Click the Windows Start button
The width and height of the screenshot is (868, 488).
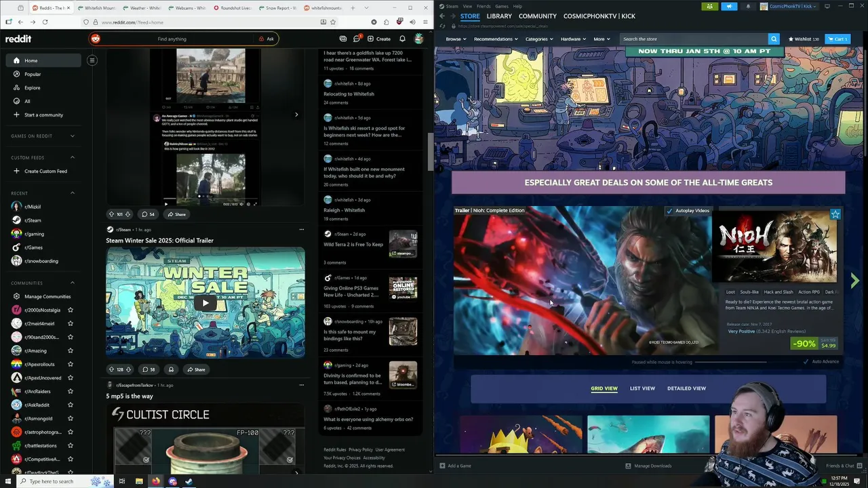click(8, 481)
